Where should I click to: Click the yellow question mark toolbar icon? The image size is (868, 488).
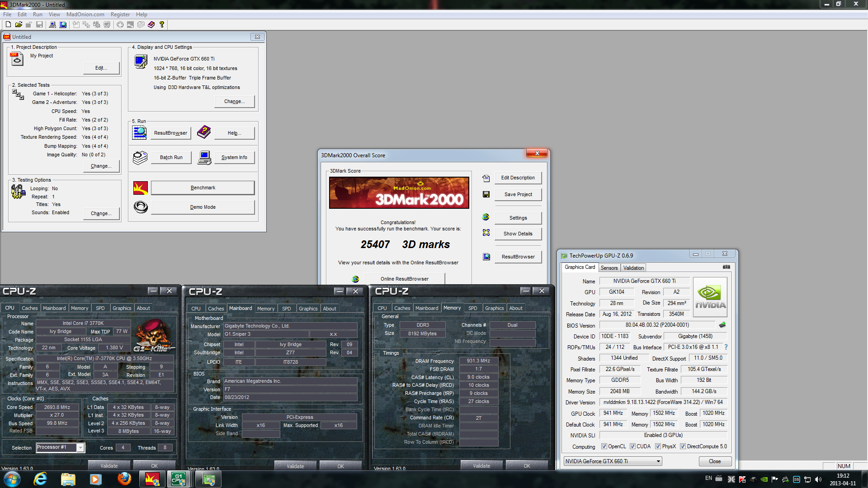point(162,24)
